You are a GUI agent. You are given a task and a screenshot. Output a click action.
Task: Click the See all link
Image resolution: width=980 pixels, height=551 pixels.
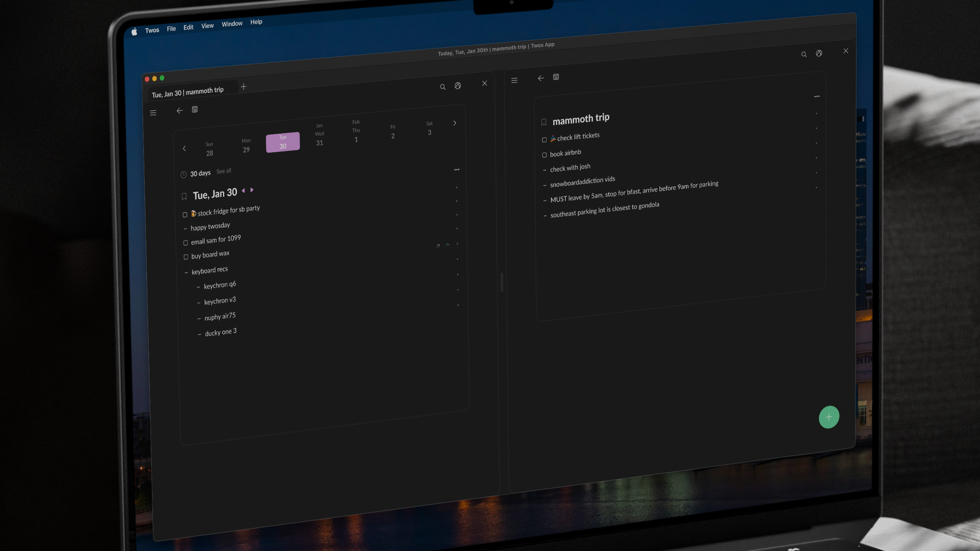pos(224,171)
